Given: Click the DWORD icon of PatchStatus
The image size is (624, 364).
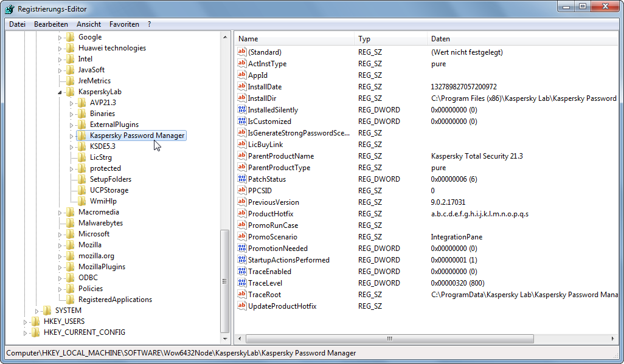Looking at the screenshot, I should pyautogui.click(x=241, y=179).
